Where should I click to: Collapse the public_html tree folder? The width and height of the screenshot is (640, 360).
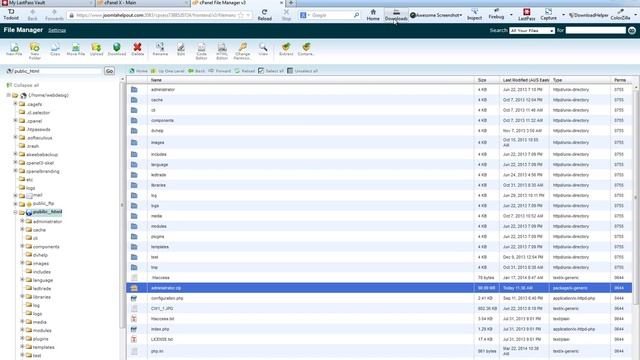click(x=16, y=212)
